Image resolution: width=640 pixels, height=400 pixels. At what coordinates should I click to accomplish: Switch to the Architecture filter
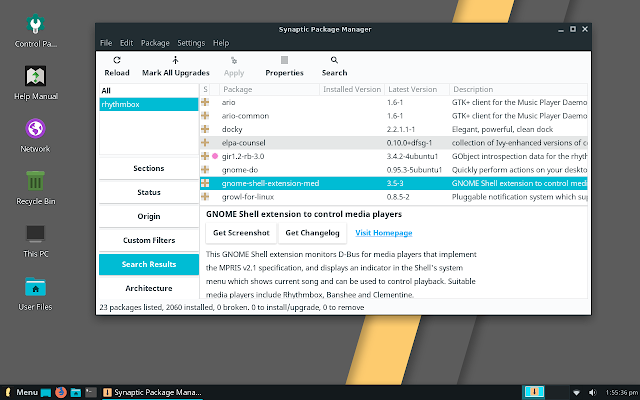149,288
